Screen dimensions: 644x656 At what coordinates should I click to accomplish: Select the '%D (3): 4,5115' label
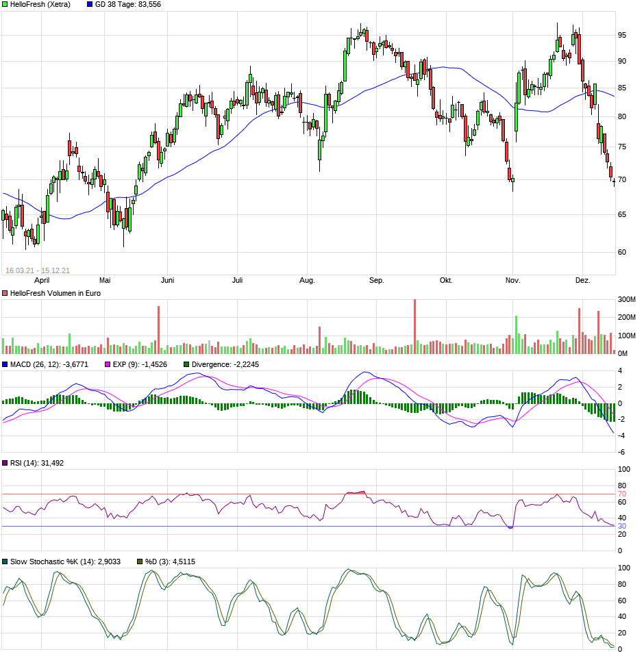pyautogui.click(x=170, y=562)
